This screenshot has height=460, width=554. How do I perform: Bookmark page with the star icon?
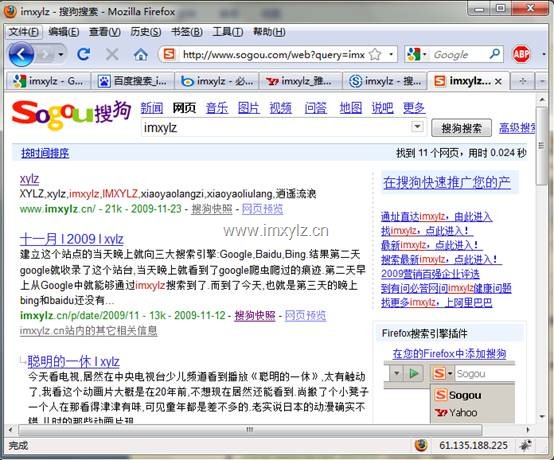point(375,54)
